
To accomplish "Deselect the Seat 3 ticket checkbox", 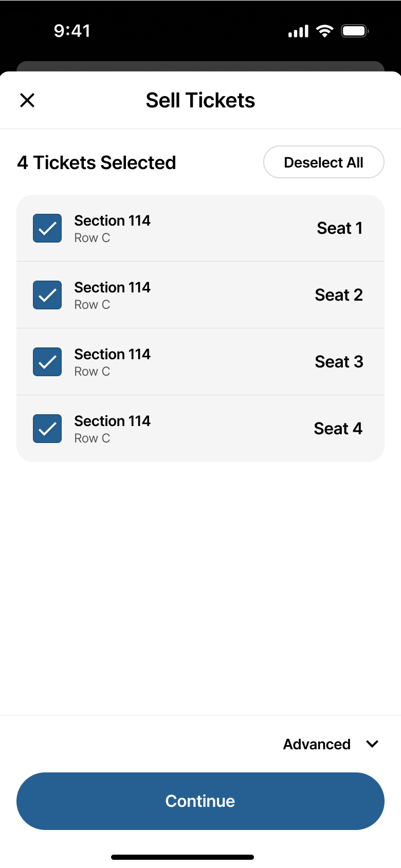I will 47,362.
